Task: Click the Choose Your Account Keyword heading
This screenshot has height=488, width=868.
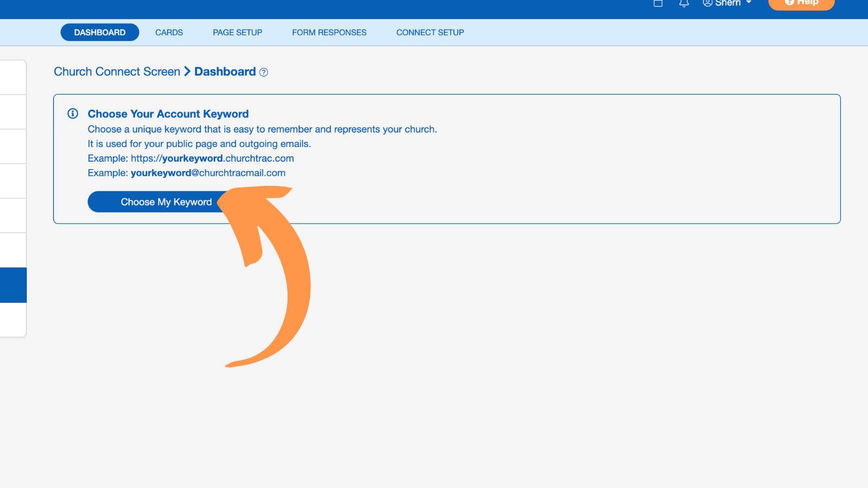Action: (x=168, y=114)
